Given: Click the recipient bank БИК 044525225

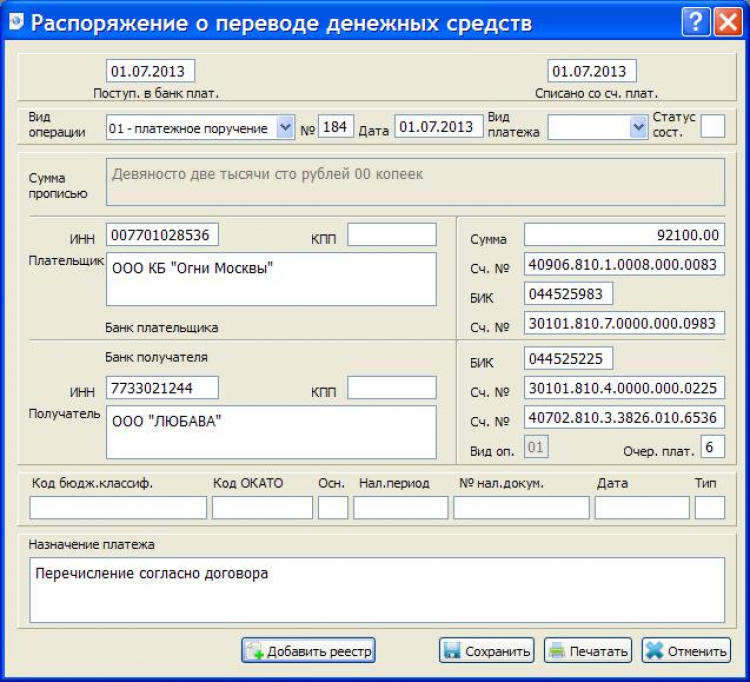Looking at the screenshot, I should pyautogui.click(x=568, y=359).
